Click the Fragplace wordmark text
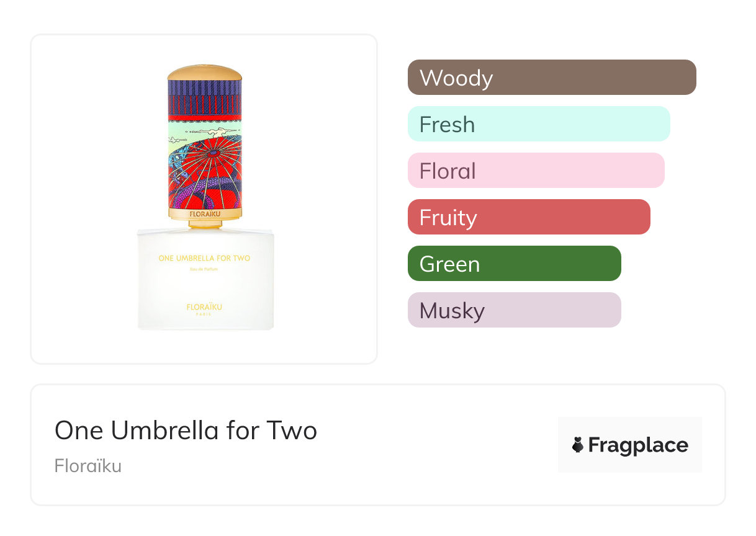This screenshot has width=756, height=536. [638, 445]
